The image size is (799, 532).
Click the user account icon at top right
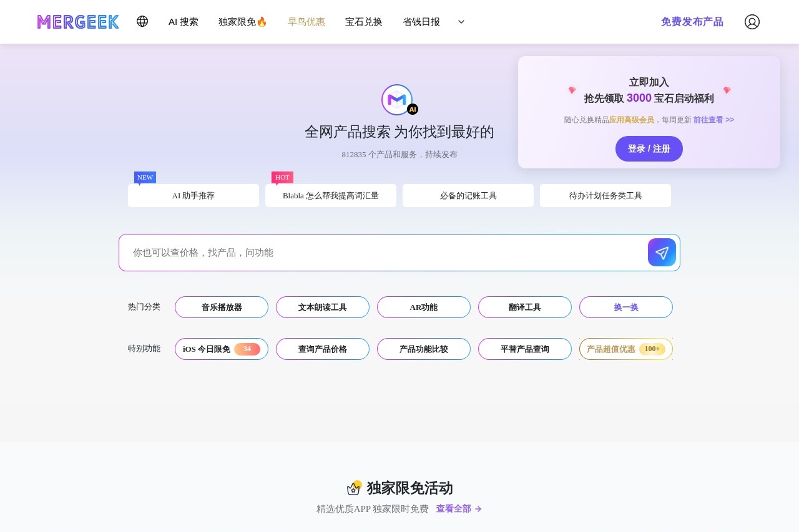click(x=752, y=22)
